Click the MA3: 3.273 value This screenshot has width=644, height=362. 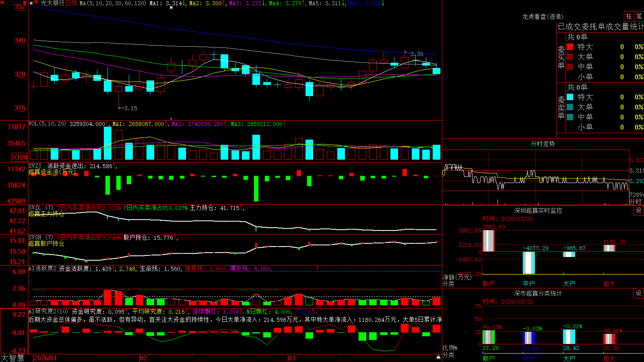[246, 3]
